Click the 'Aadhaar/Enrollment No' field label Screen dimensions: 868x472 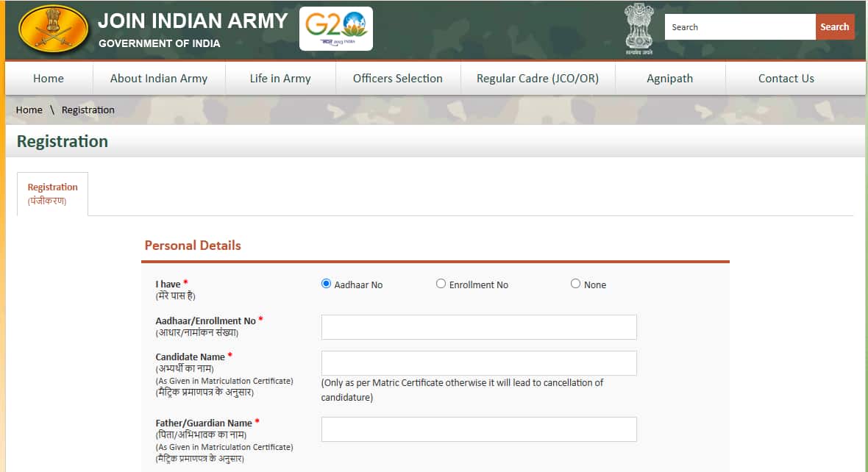point(205,321)
